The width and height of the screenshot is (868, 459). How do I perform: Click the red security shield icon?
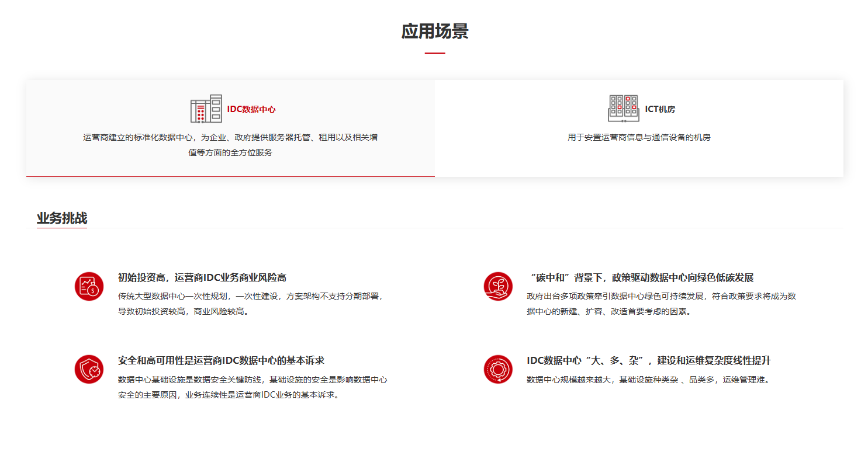[89, 369]
